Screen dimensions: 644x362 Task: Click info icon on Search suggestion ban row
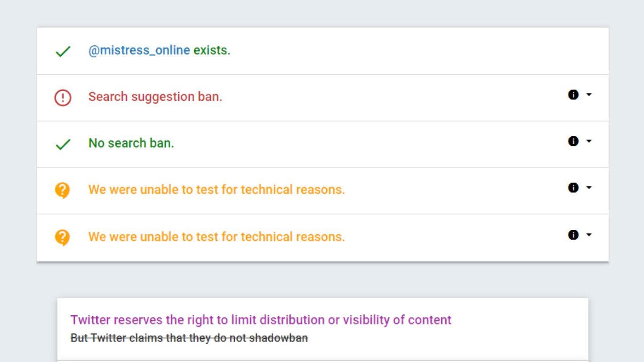(x=573, y=95)
